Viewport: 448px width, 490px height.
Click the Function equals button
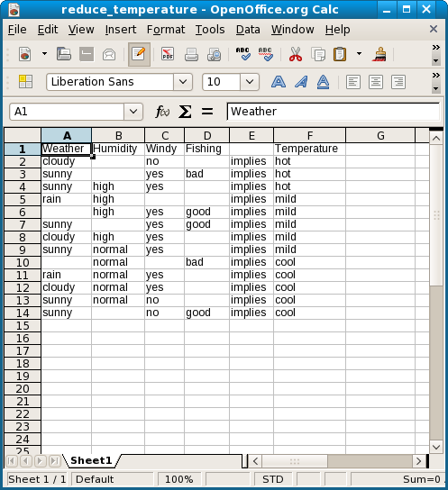(x=207, y=112)
